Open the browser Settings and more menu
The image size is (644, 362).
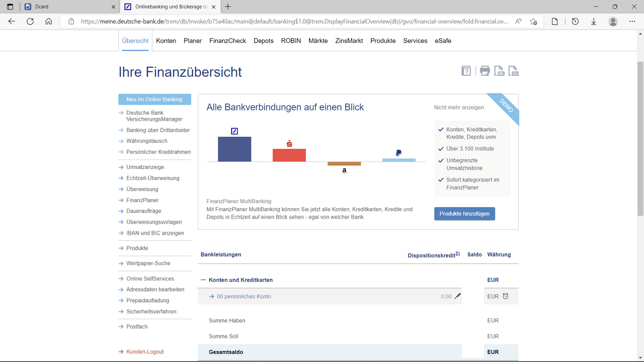[x=632, y=22]
